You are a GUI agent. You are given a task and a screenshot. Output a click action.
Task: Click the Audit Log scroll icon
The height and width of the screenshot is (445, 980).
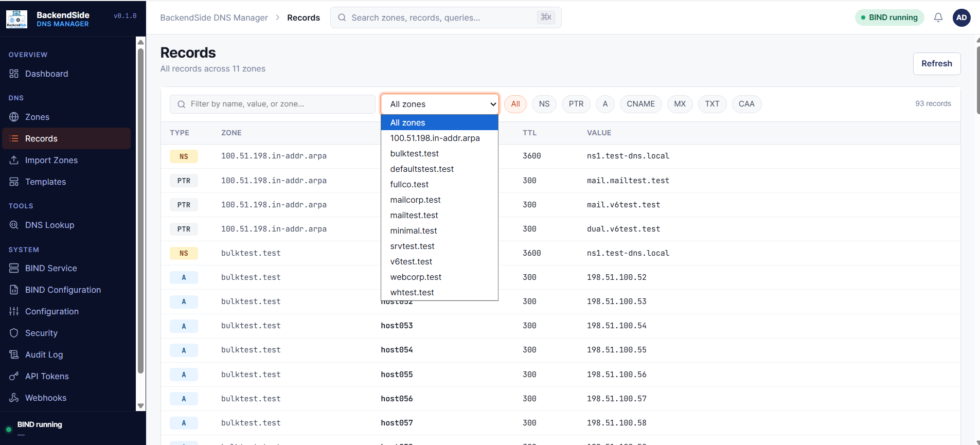point(14,354)
